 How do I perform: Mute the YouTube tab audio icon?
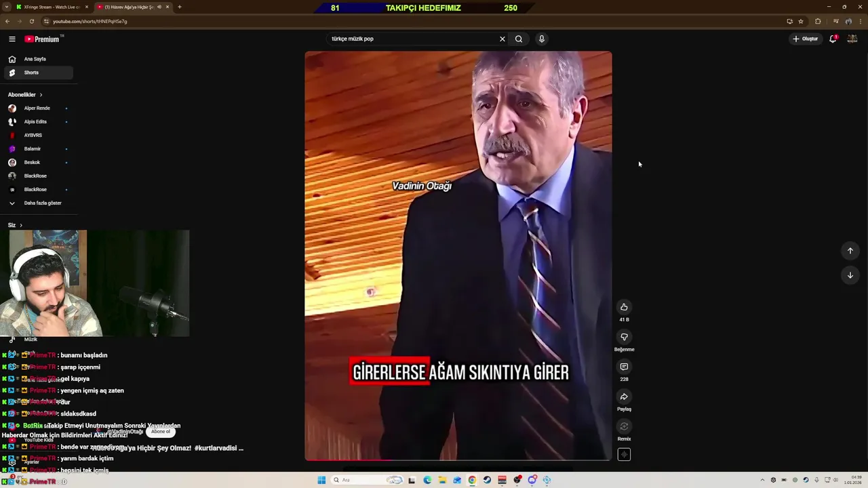click(x=159, y=7)
